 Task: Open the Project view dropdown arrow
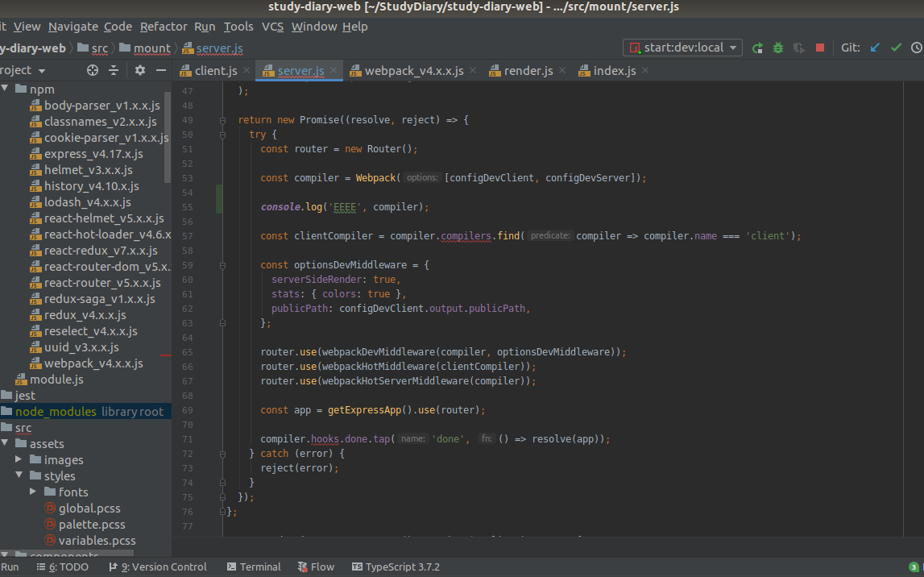coord(42,71)
